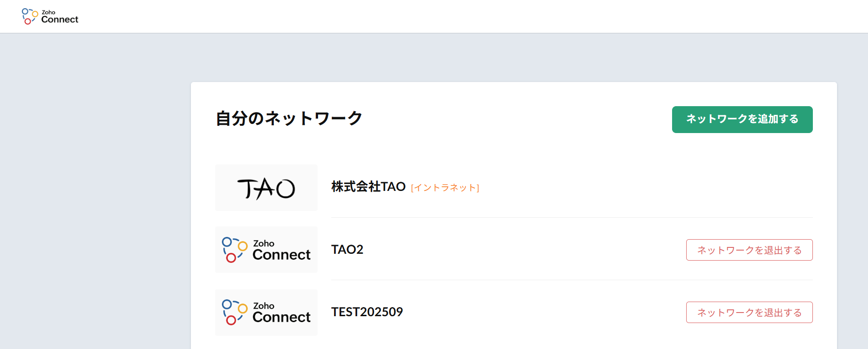
Task: Open the 株式会社TAO network name
Action: [368, 187]
